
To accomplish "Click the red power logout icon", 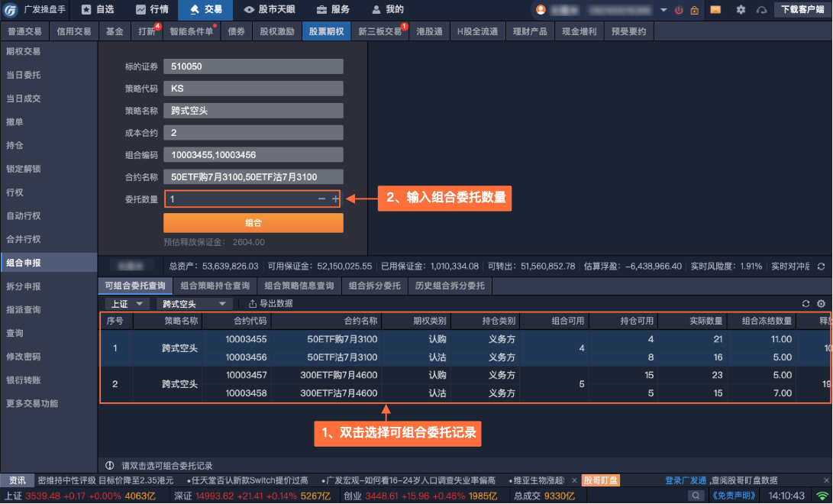I will (679, 10).
